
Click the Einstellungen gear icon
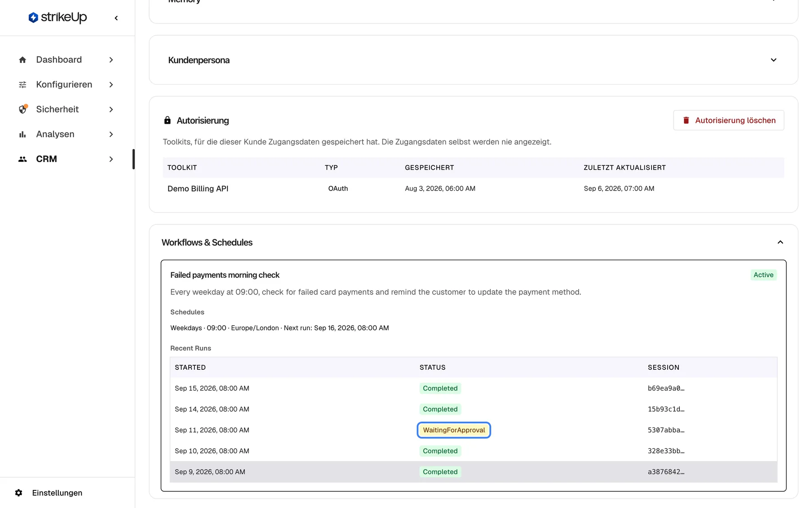click(x=18, y=493)
